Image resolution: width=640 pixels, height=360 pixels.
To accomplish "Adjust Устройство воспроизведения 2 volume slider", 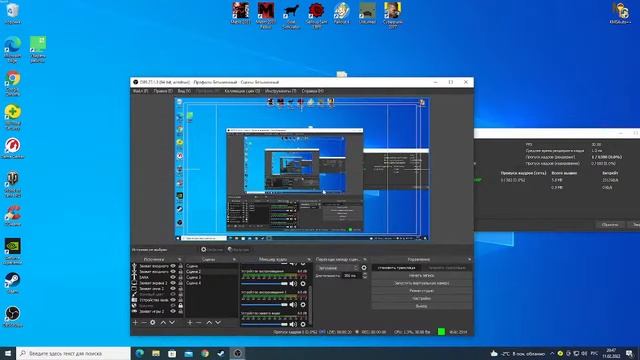I will pos(264,304).
